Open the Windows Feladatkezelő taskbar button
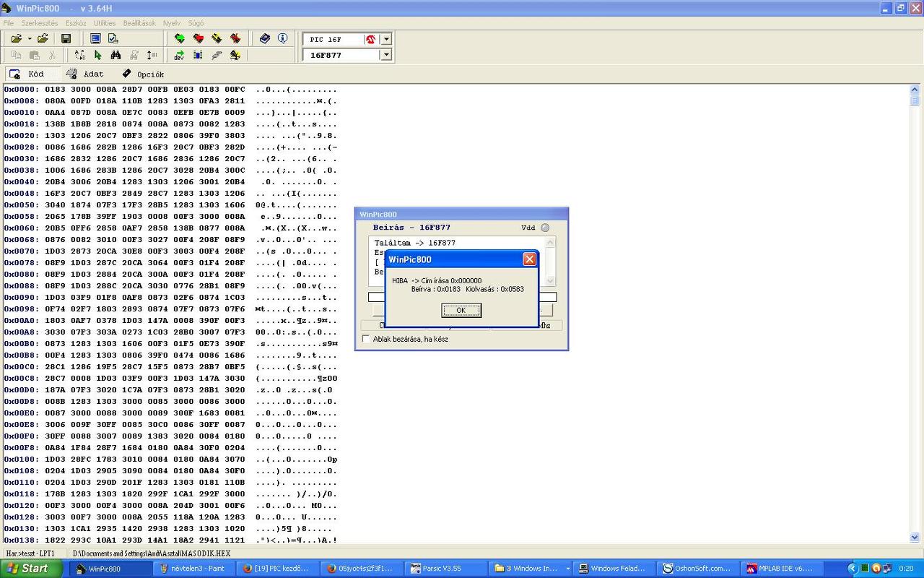The height and width of the screenshot is (578, 924). pos(614,569)
